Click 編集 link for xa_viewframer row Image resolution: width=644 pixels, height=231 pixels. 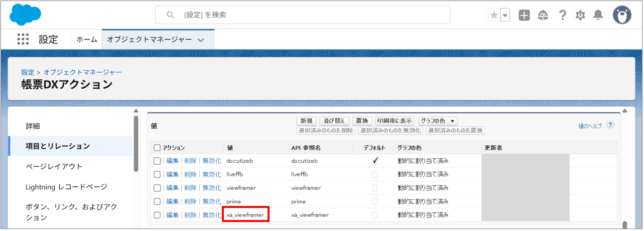pos(172,215)
